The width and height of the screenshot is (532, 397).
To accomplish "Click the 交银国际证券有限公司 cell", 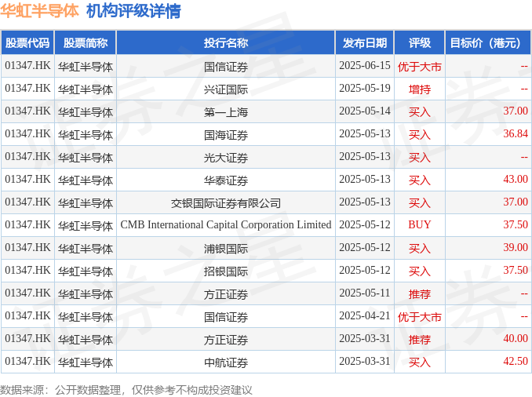I will tap(226, 203).
